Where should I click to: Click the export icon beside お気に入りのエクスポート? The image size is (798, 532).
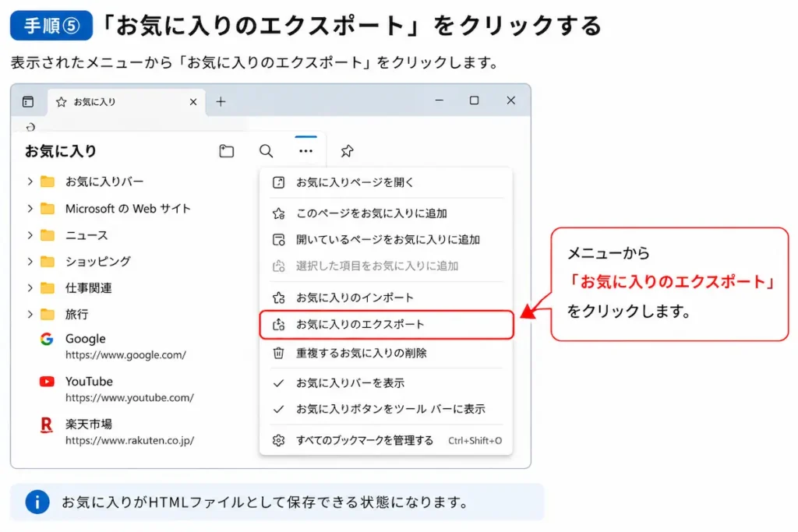(x=278, y=325)
